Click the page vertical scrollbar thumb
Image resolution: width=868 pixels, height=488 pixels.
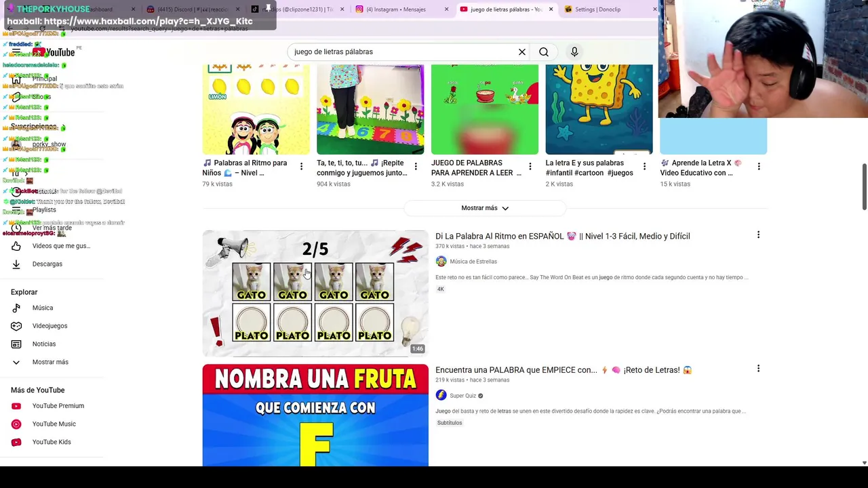click(x=864, y=187)
